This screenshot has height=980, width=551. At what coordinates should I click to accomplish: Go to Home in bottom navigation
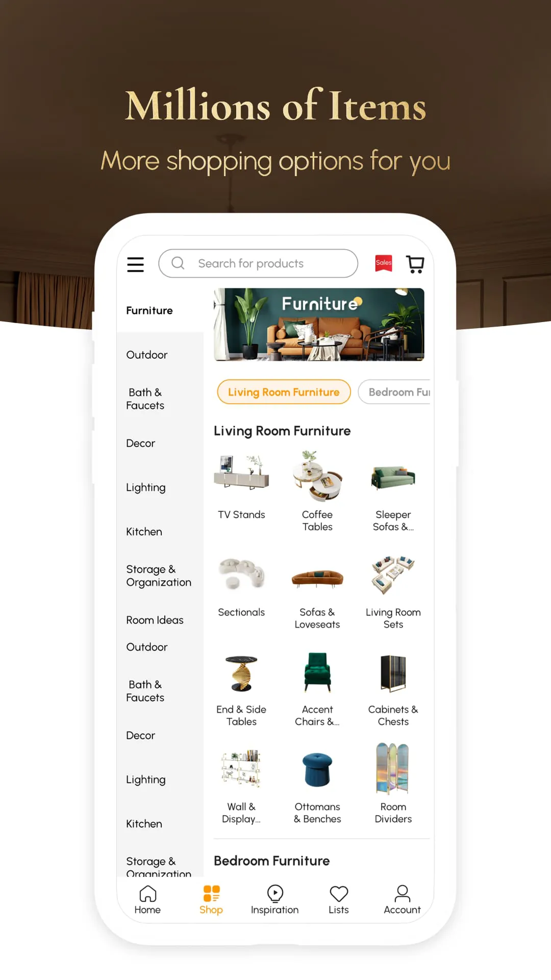coord(147,900)
